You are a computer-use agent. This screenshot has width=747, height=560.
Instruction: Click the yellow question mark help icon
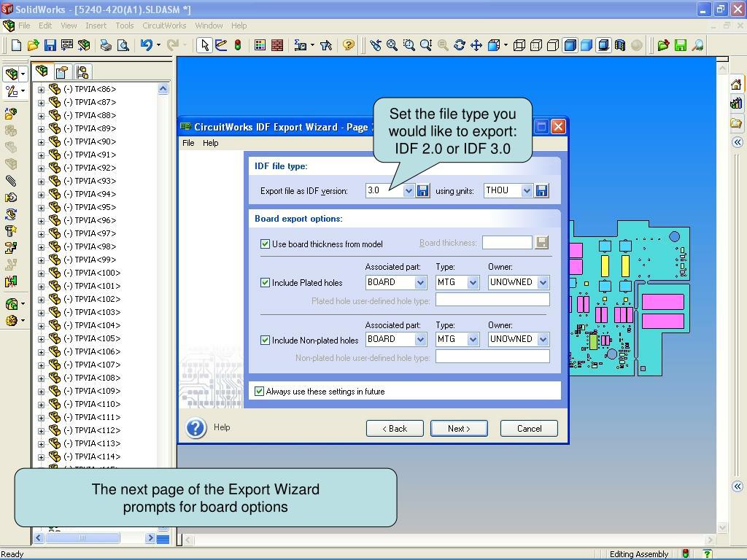349,45
